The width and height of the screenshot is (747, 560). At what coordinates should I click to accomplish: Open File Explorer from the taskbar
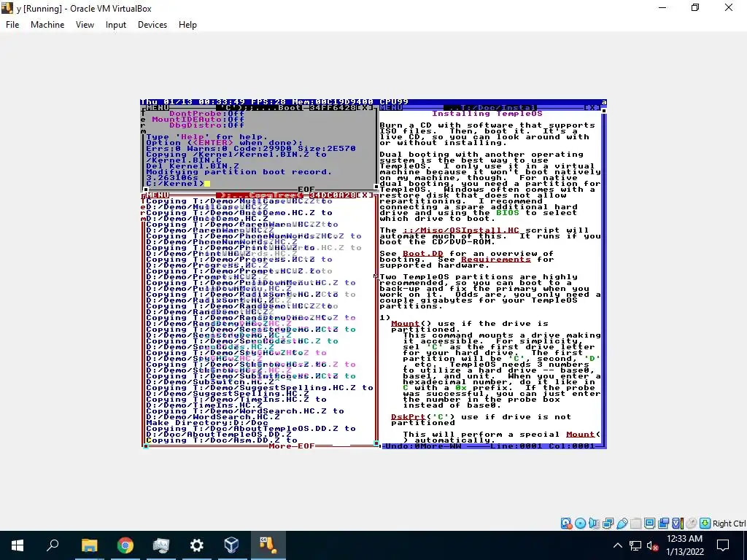tap(89, 545)
